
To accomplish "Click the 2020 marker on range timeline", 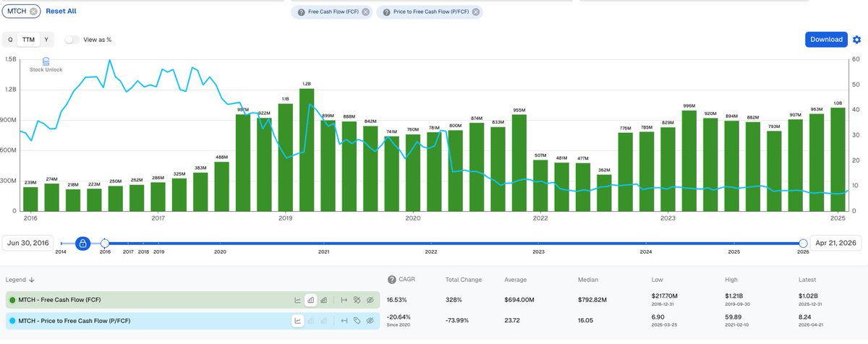I will click(x=221, y=251).
